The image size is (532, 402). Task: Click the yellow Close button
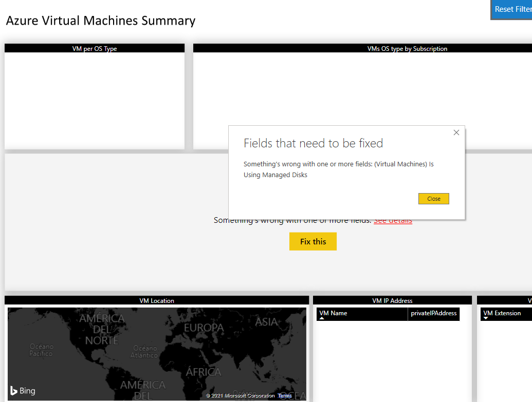[x=434, y=199]
